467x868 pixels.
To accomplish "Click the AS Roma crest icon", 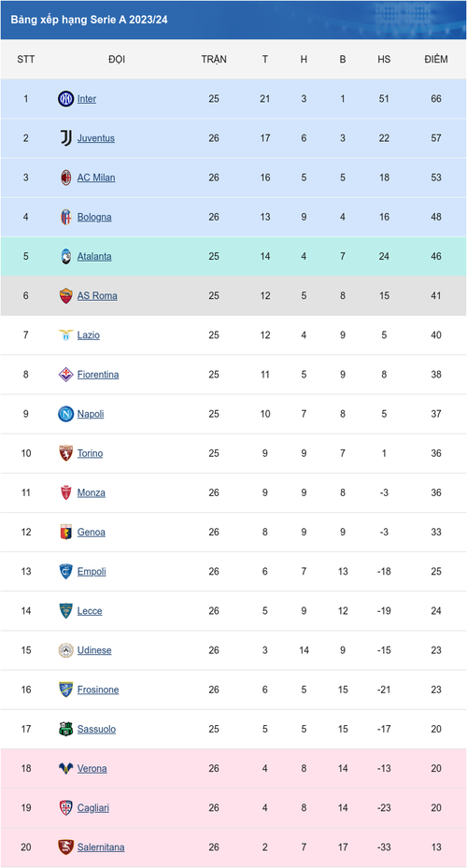I will click(x=65, y=295).
